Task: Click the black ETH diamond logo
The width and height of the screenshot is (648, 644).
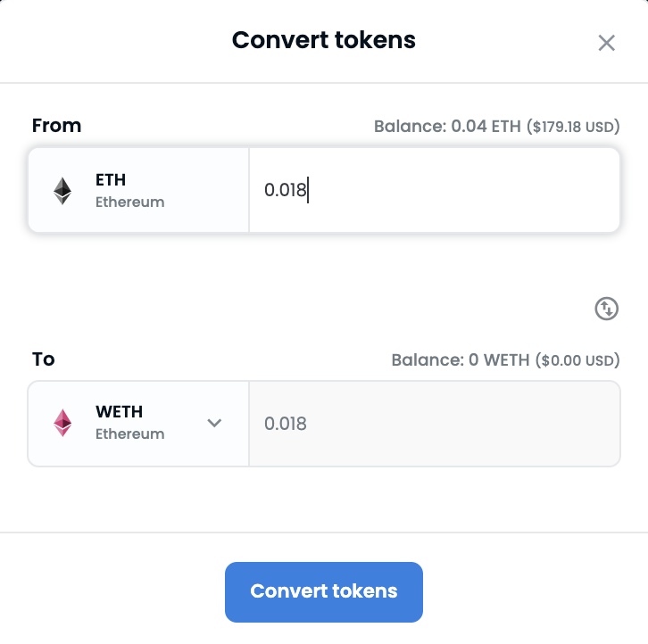Action: click(x=62, y=191)
